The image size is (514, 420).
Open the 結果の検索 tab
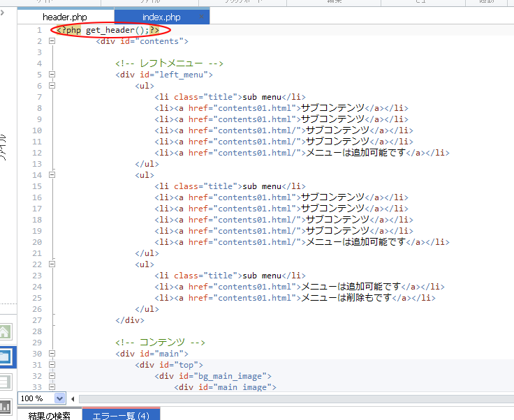coord(49,415)
